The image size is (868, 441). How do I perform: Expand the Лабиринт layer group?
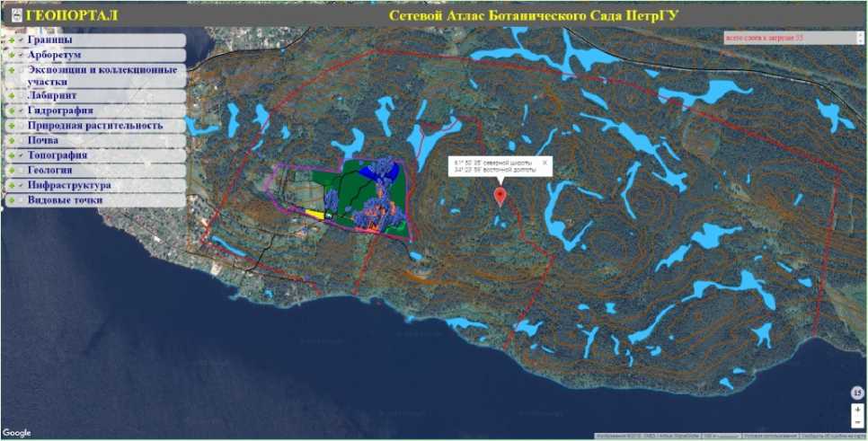(x=11, y=96)
